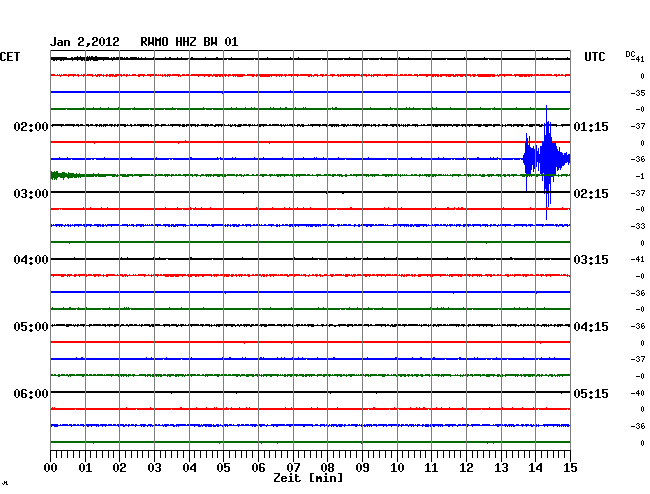
Task: Click minute tick label 09 on axis
Action: (x=362, y=467)
